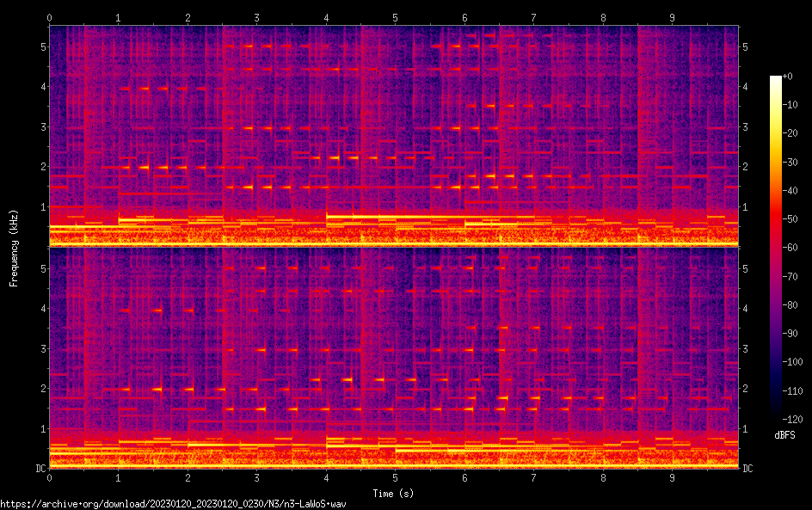The height and width of the screenshot is (510, 812).
Task: Select the 4 second tick on top time axis
Action: [326, 17]
